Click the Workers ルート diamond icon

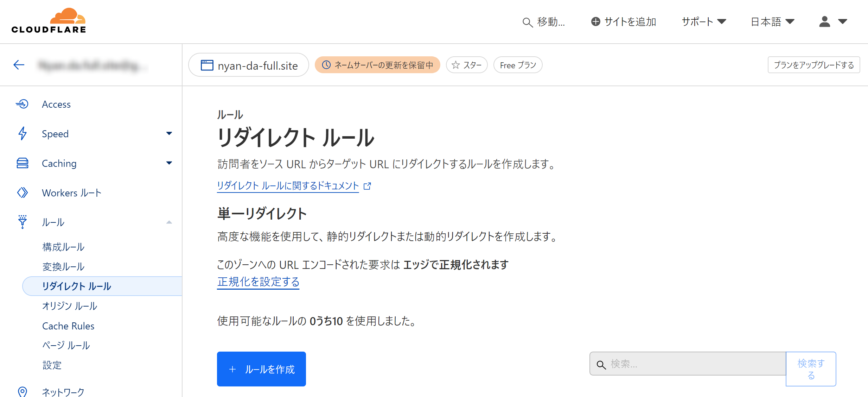[23, 193]
